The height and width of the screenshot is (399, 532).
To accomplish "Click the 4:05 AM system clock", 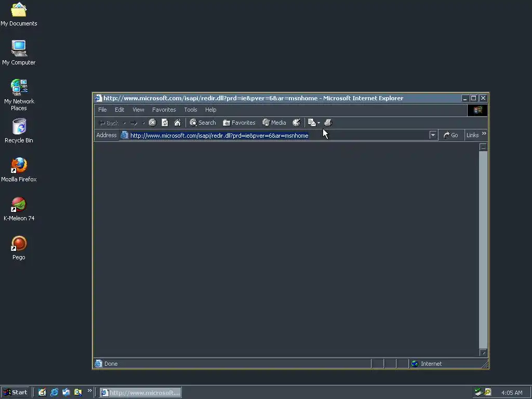I will point(512,393).
